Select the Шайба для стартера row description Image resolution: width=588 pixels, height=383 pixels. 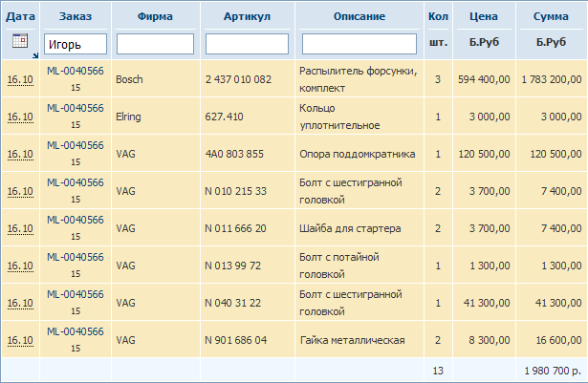[x=349, y=228]
